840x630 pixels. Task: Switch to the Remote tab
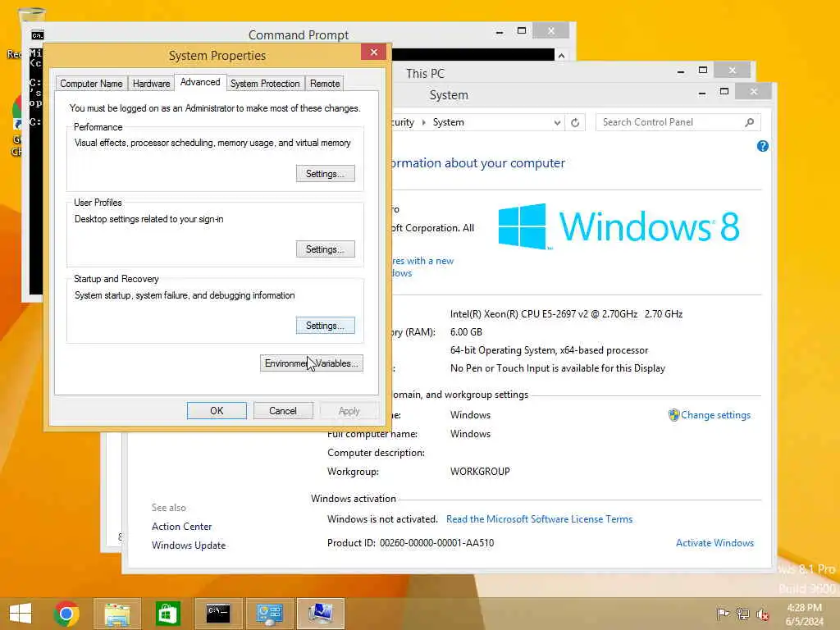[x=325, y=84]
